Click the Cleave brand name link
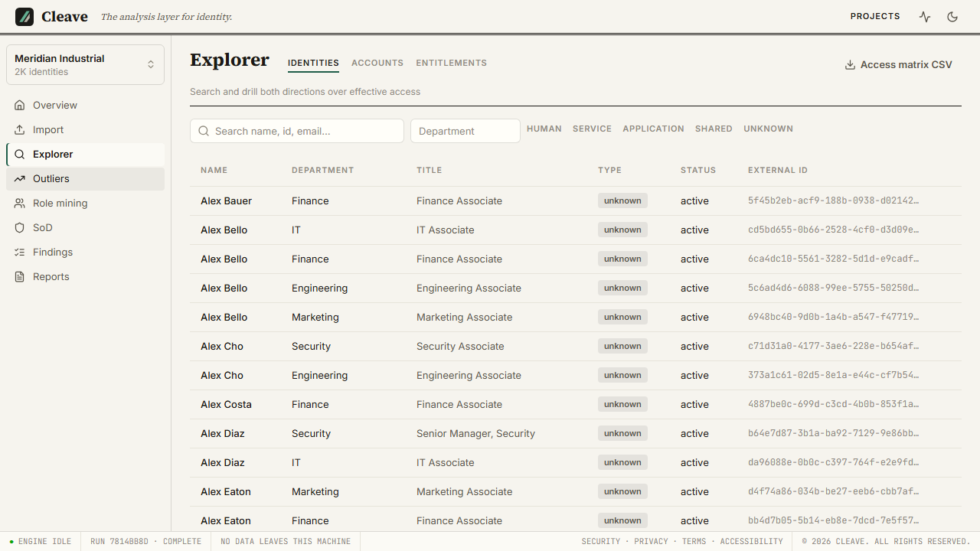The width and height of the screenshot is (980, 551). 64,17
